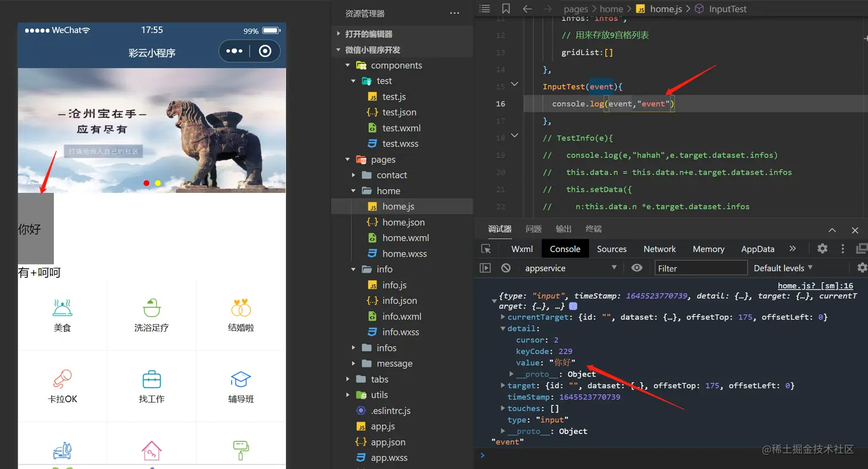868x469 pixels.
Task: Close the debugger panel with X
Action: click(855, 230)
